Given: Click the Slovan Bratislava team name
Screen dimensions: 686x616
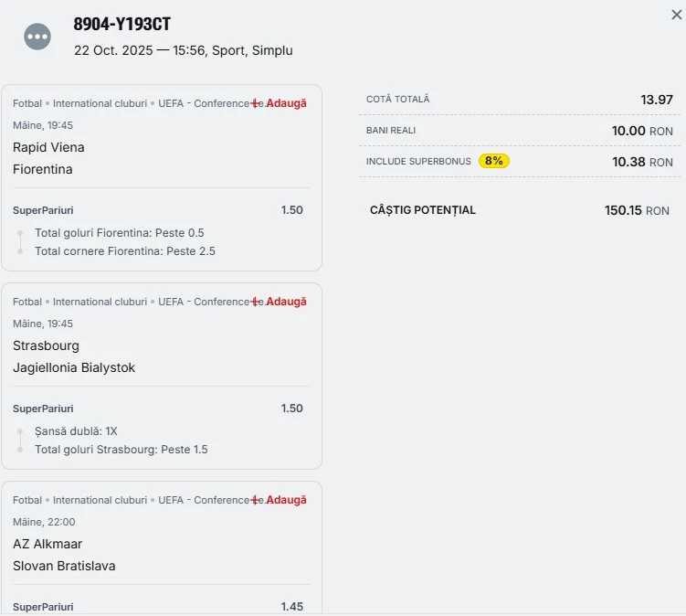Looking at the screenshot, I should [64, 566].
